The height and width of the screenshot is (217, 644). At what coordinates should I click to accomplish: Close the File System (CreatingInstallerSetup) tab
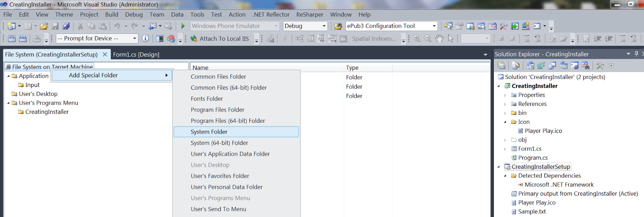pos(105,54)
